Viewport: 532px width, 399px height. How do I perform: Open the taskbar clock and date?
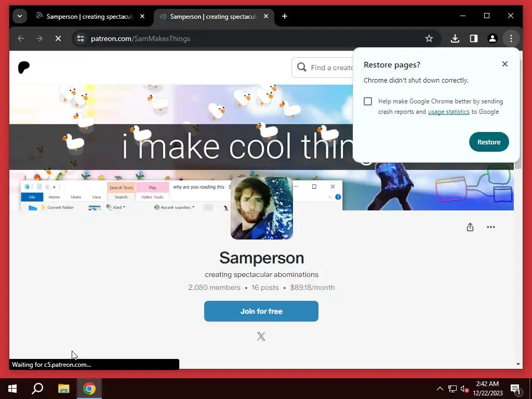coord(487,389)
